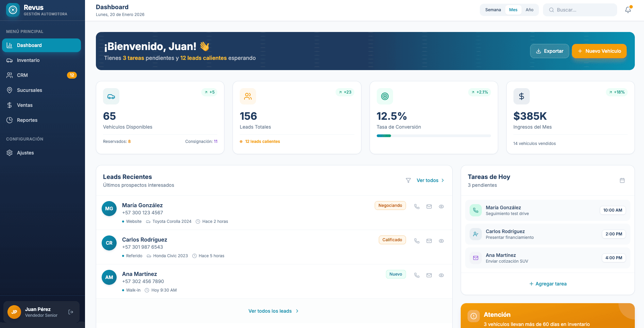Expand Ver todos in Leads Recientes
Screen dimensions: 644x328
pos(430,180)
